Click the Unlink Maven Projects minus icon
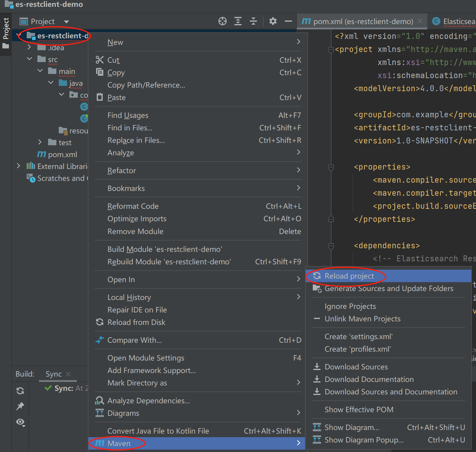 317,318
